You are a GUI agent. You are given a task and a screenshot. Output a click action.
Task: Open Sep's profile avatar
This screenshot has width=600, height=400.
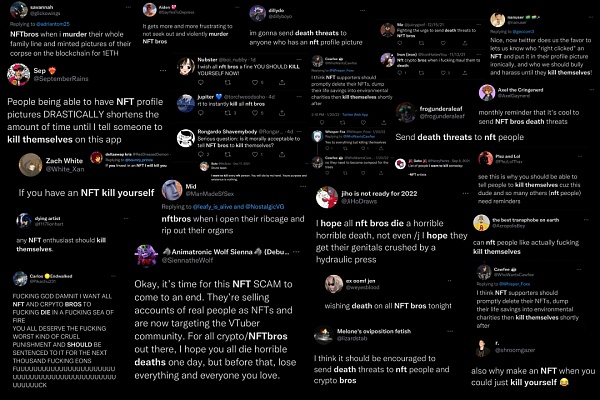tap(18, 74)
